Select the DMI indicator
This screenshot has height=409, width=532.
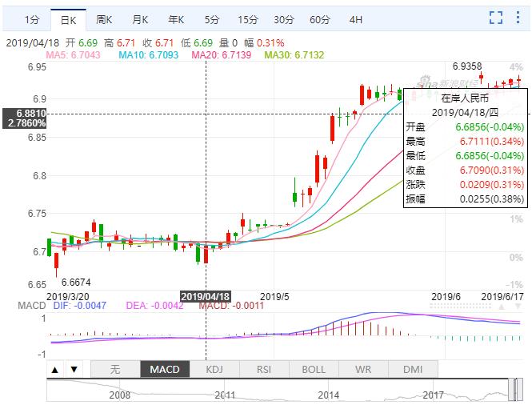click(413, 369)
